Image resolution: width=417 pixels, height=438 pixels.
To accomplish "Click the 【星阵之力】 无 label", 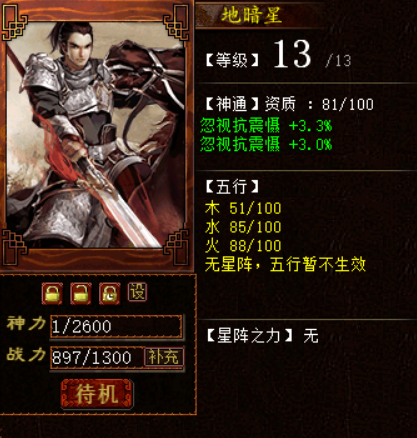I will 263,336.
